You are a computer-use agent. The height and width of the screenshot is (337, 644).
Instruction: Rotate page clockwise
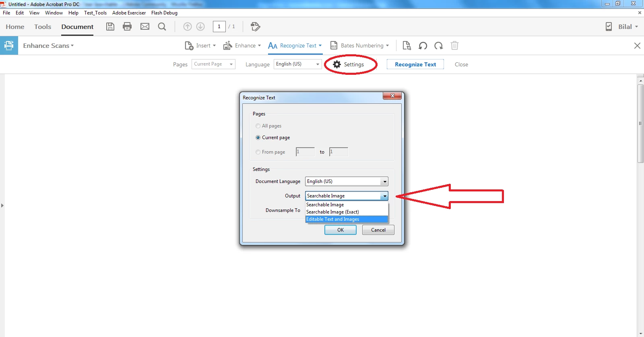[x=439, y=45]
